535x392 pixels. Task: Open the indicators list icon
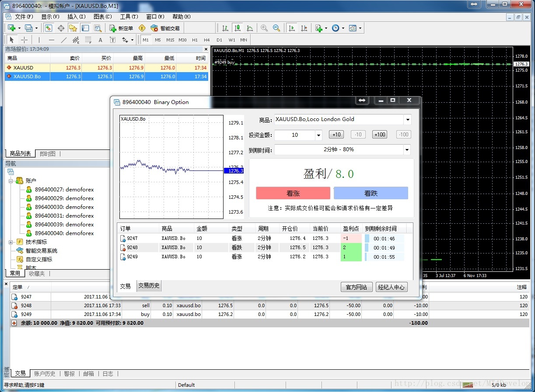319,28
